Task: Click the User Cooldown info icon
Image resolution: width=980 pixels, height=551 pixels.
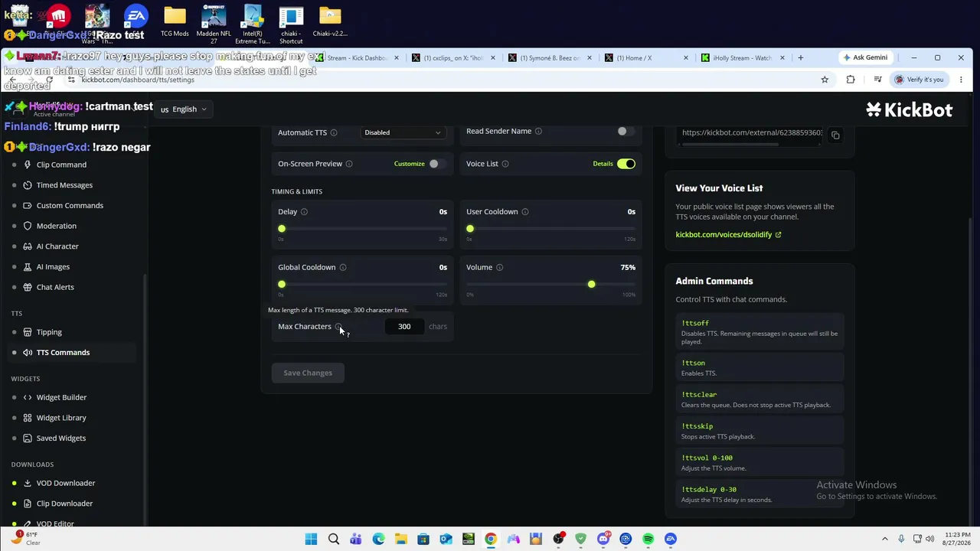Action: point(525,212)
